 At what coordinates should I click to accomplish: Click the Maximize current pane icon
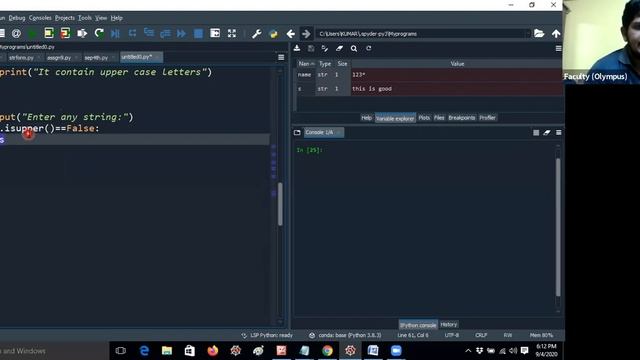pyautogui.click(x=215, y=33)
